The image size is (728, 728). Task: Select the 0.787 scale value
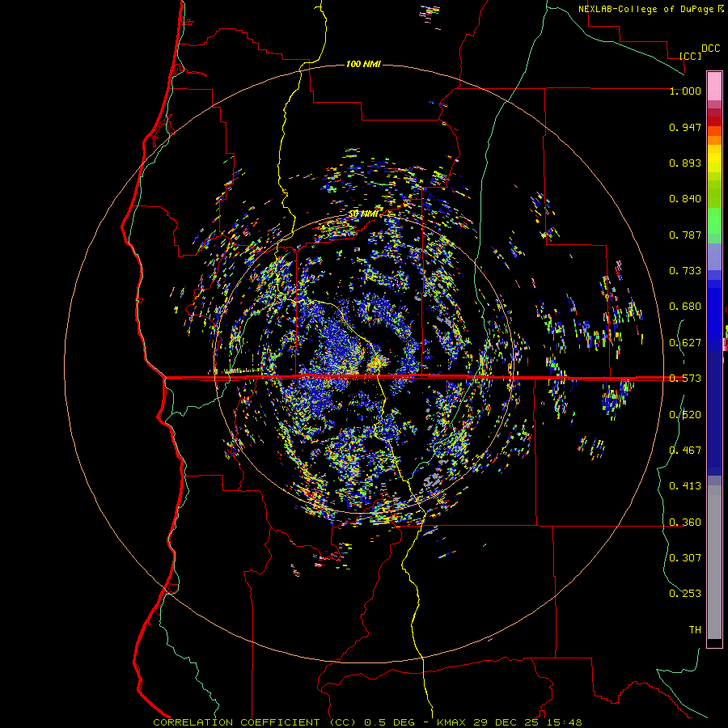click(x=685, y=235)
